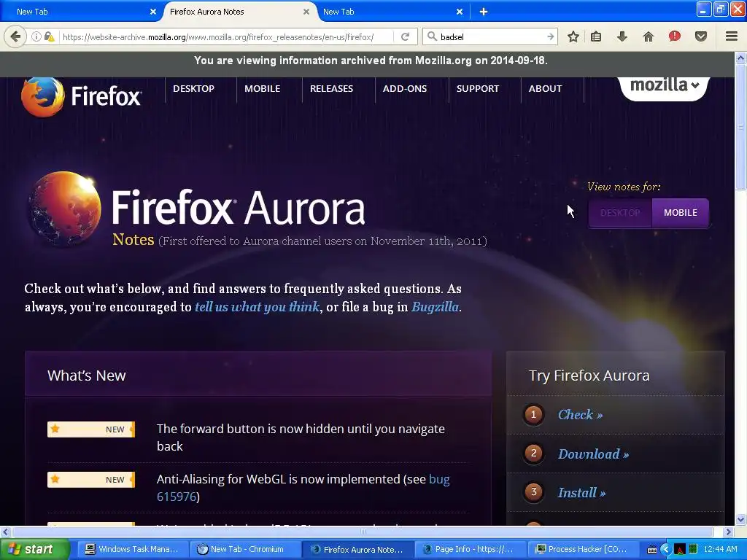The width and height of the screenshot is (747, 560).
Task: Expand hidden tray icons arrow
Action: [x=666, y=550]
